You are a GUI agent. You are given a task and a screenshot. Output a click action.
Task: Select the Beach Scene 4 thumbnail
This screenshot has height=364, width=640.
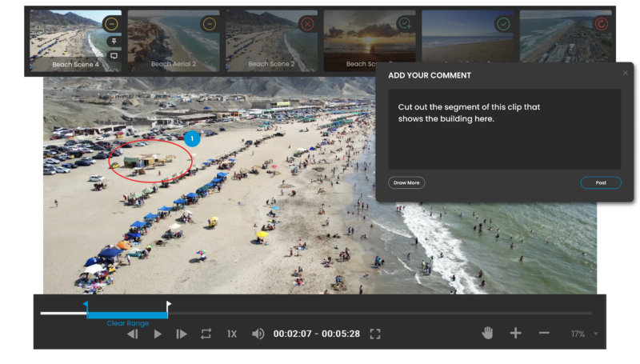point(75,41)
